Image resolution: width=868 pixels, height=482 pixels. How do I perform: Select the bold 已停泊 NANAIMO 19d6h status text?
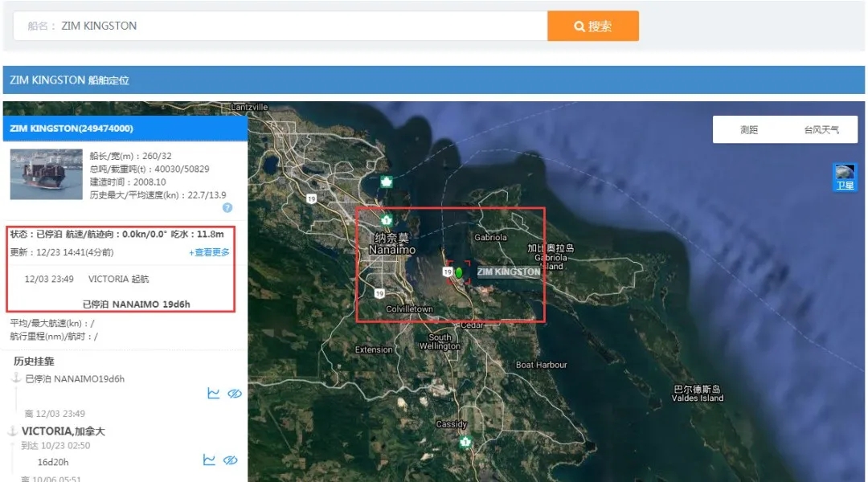click(136, 304)
